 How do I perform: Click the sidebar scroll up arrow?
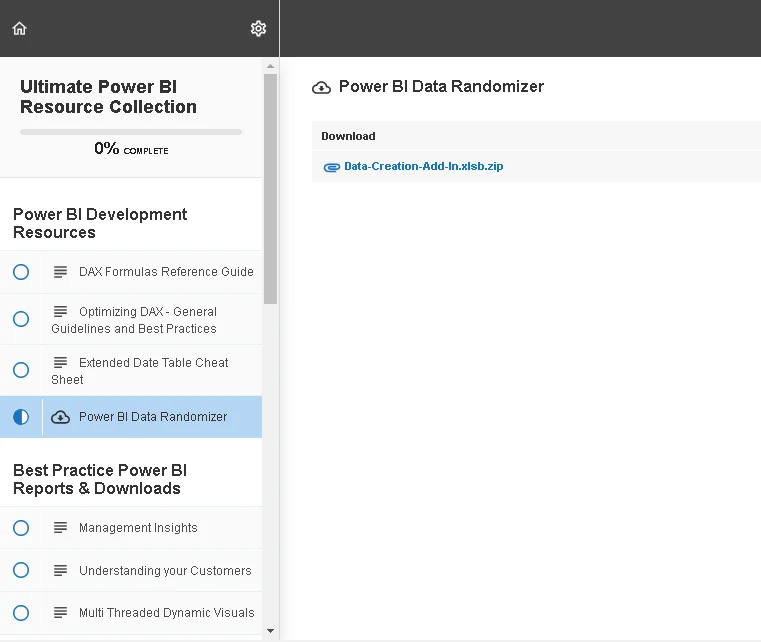[270, 66]
